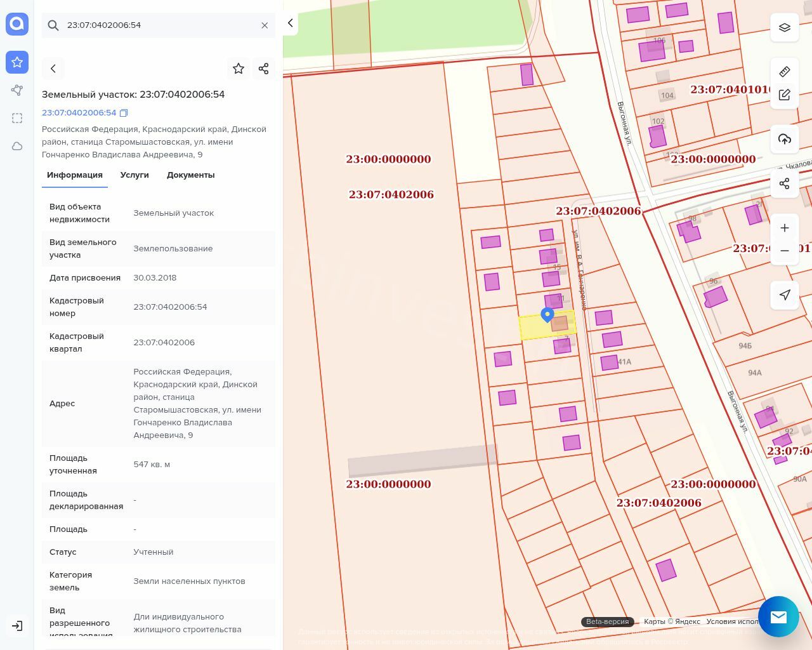Zoom out on the map

click(x=785, y=251)
